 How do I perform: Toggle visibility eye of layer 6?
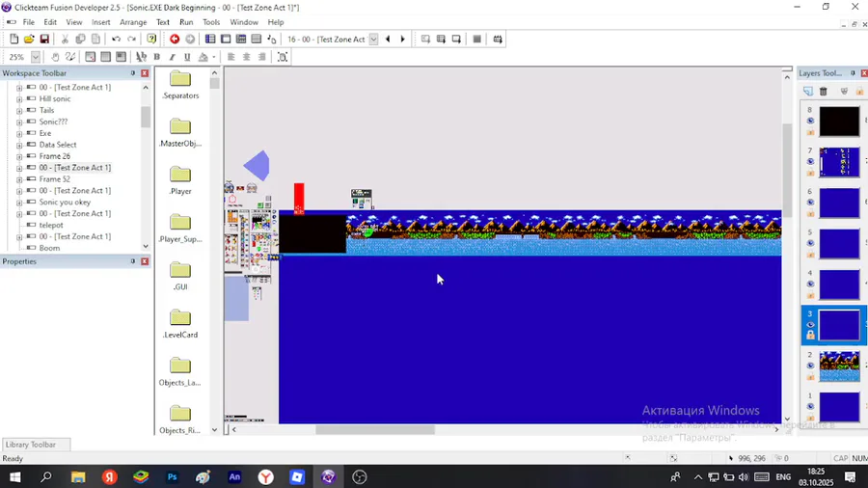coord(810,203)
